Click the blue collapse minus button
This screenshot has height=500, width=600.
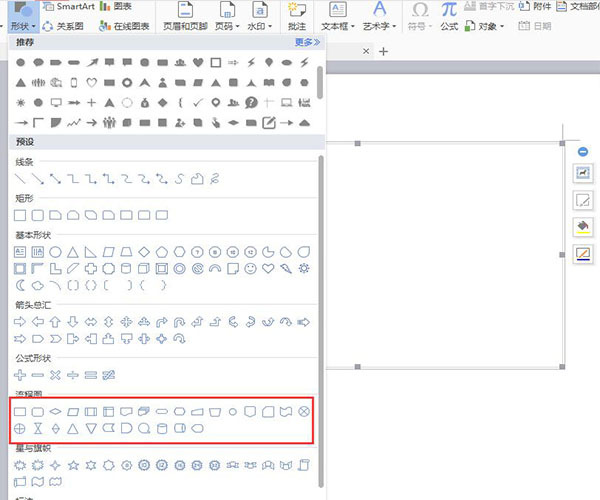click(x=583, y=152)
